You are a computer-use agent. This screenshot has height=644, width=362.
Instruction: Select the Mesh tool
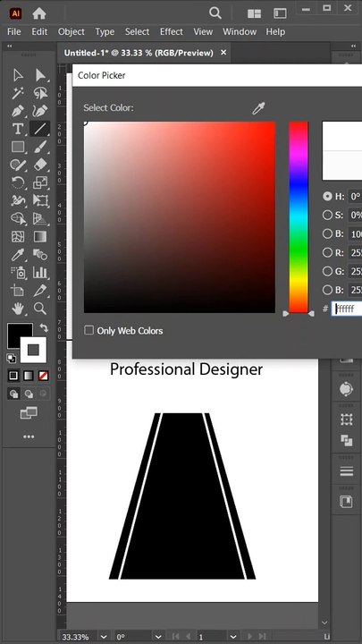18,236
